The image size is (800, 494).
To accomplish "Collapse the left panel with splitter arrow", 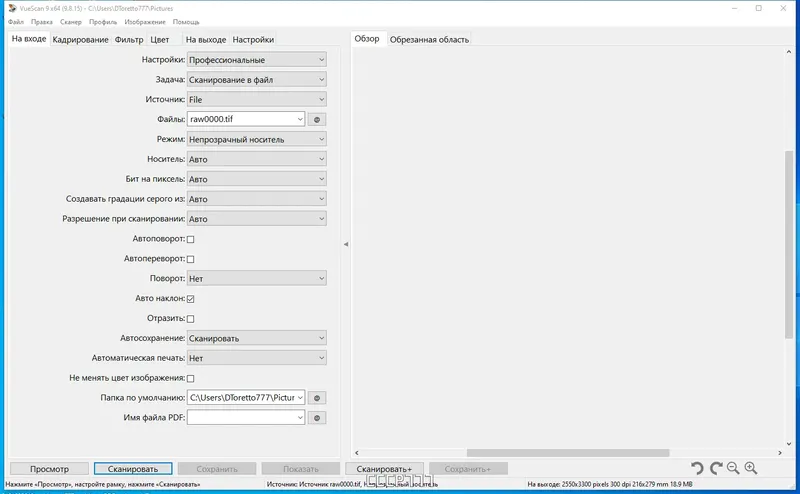I will click(x=346, y=244).
